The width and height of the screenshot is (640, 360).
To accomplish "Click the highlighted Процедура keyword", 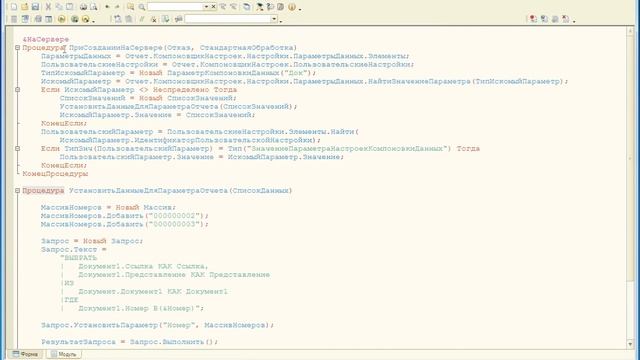I will pos(43,191).
